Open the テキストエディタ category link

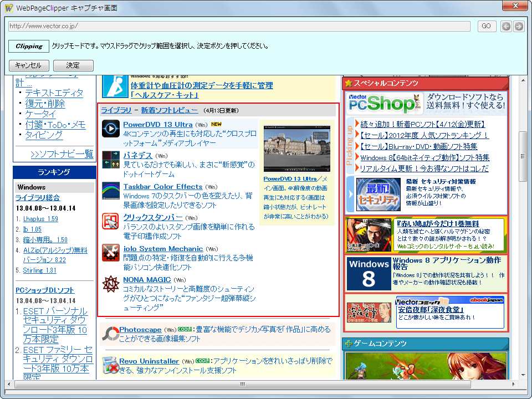[54, 93]
